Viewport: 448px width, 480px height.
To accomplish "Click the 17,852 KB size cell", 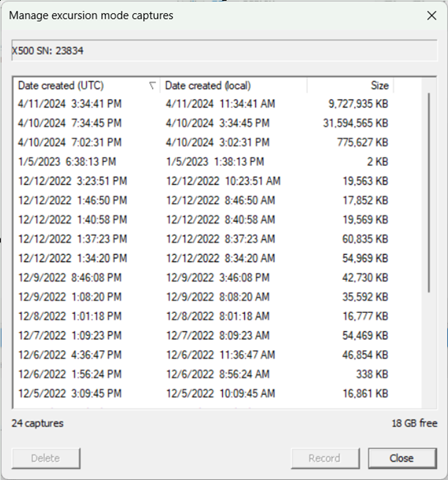I will tap(365, 200).
